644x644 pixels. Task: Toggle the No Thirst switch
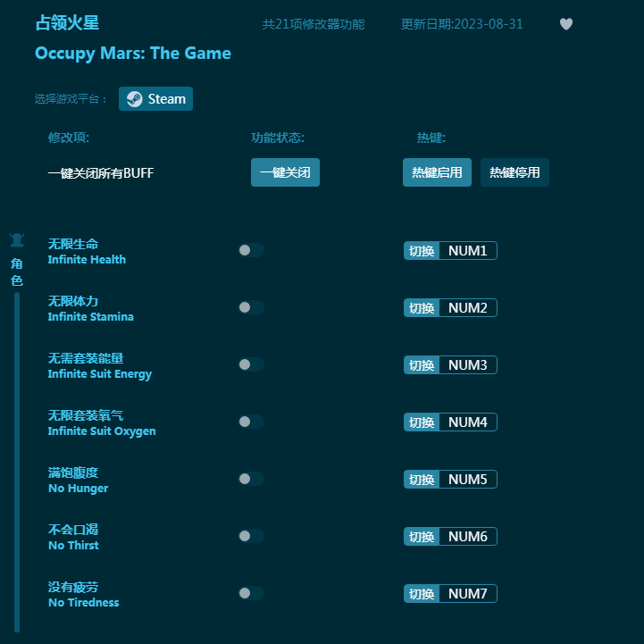[x=251, y=536]
